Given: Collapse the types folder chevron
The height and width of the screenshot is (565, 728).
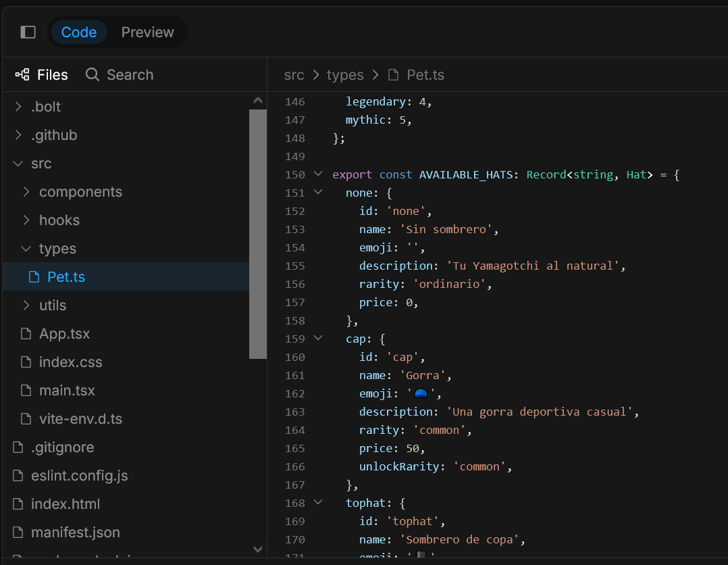Looking at the screenshot, I should [x=26, y=249].
